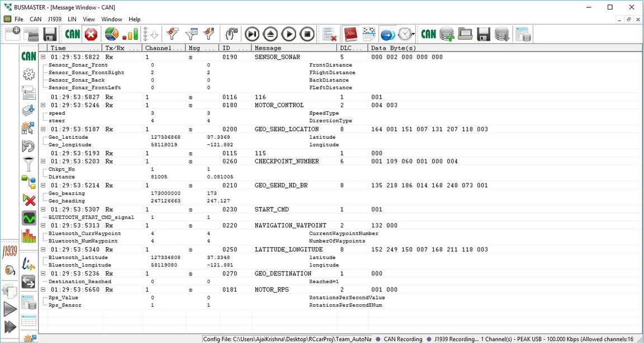This screenshot has height=343, width=644.
Task: Toggle the Abc book toolbar button
Action: click(351, 34)
